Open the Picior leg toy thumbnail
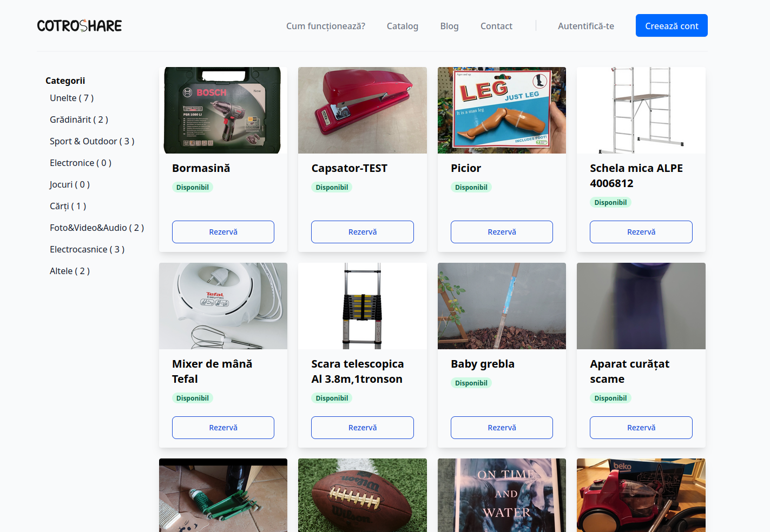The image size is (770, 532). click(x=502, y=110)
